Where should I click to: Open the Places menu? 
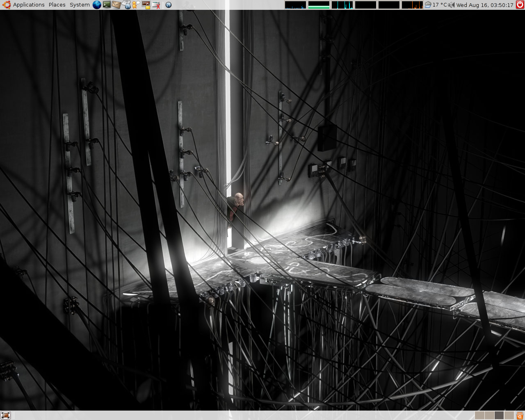point(57,5)
